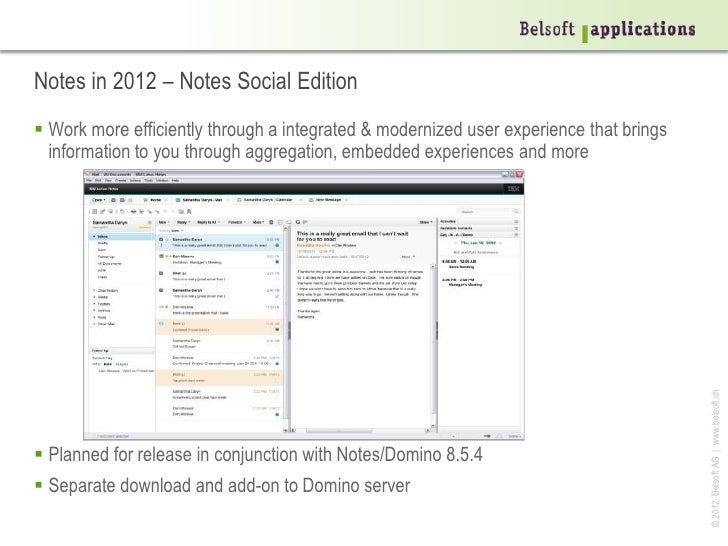
Task: Open the Tools menu
Action: [x=149, y=180]
